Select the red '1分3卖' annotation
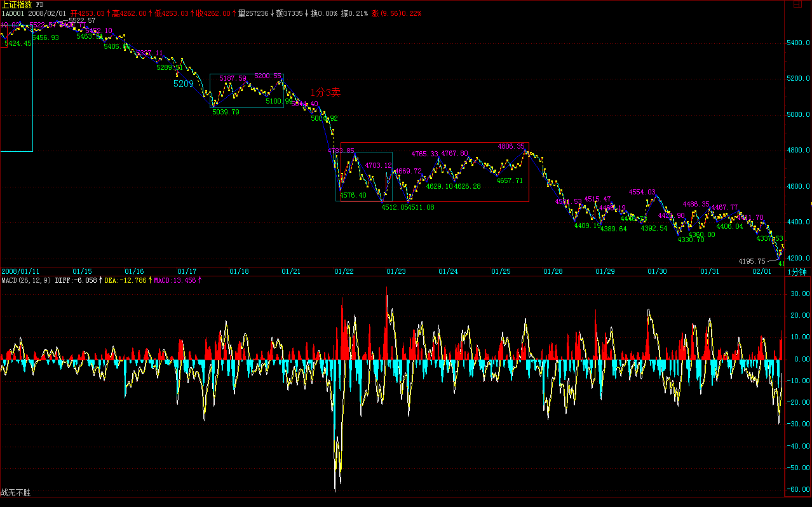This screenshot has height=507, width=812. [325, 93]
